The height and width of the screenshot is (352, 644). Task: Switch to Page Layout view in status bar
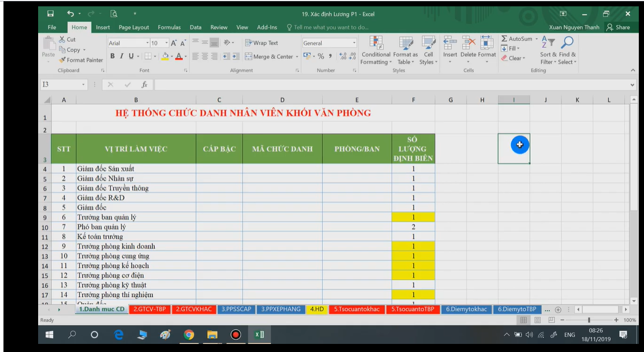point(538,320)
